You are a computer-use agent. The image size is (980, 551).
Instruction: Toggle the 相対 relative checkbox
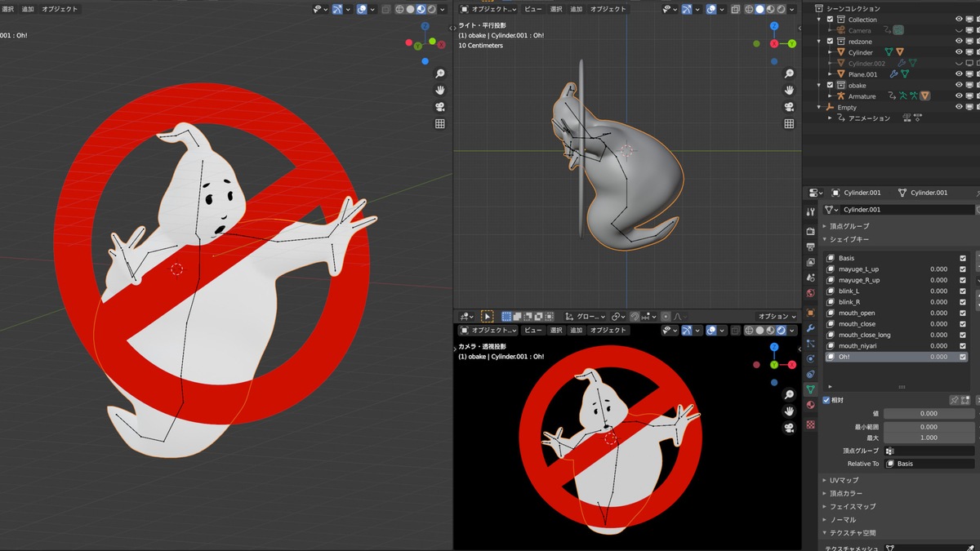826,400
